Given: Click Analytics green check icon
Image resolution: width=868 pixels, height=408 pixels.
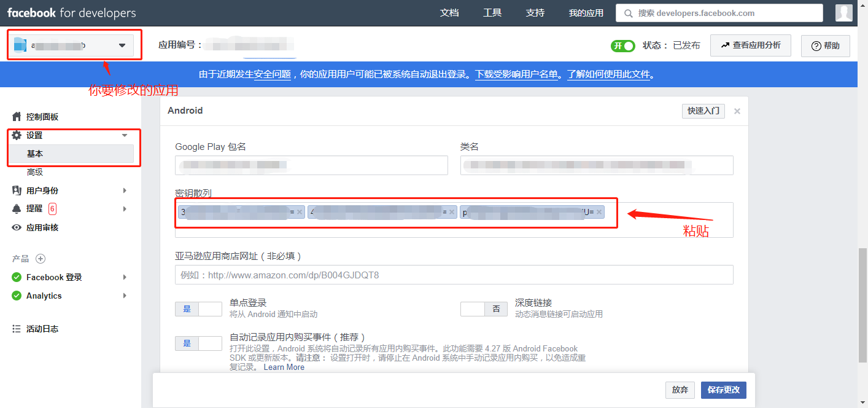Looking at the screenshot, I should 17,296.
